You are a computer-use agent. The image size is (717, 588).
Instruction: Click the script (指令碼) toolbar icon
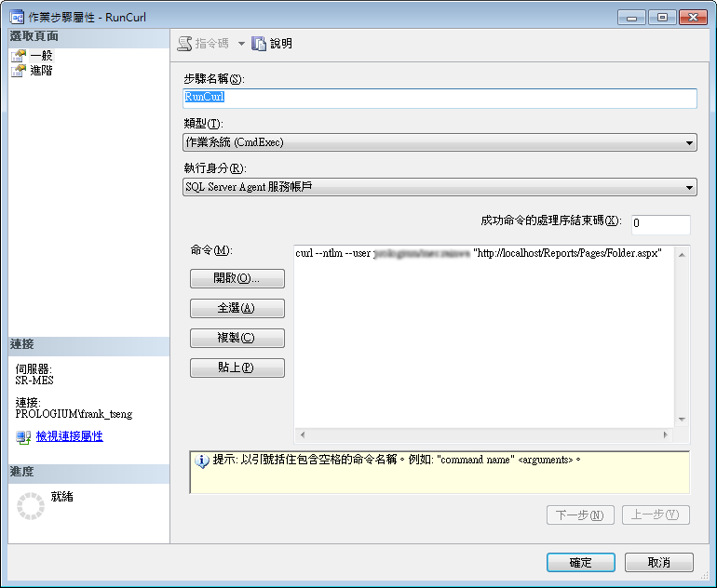coord(185,44)
